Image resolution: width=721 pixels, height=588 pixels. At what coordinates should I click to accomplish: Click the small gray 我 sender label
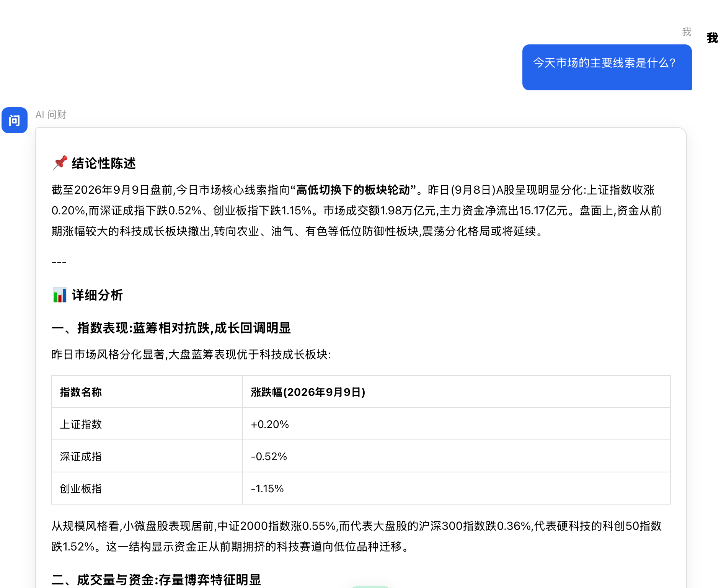coord(687,32)
